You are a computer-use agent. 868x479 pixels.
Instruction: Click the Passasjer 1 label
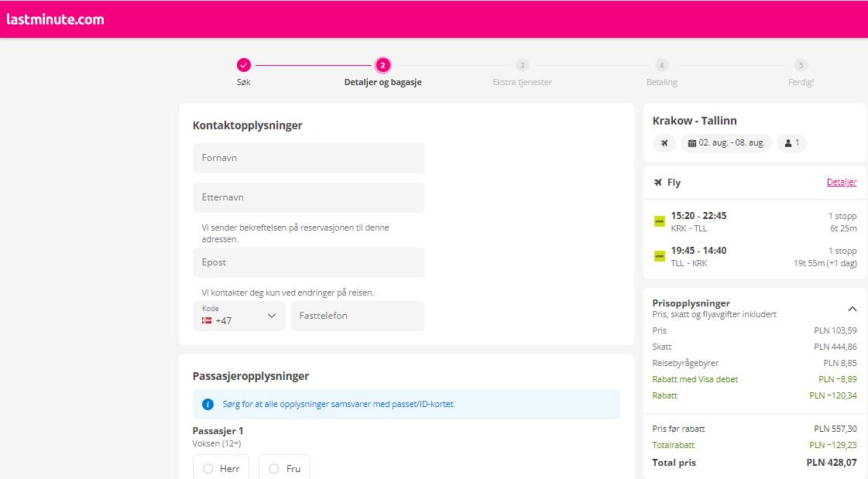218,431
